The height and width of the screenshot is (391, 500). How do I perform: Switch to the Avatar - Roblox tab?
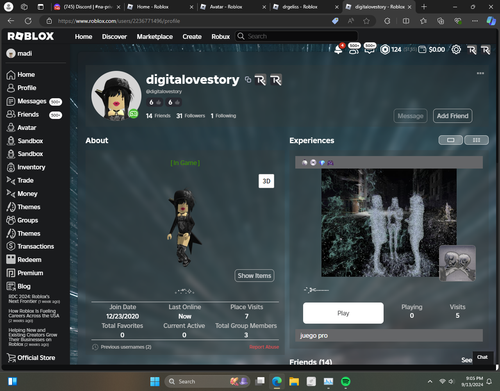coord(233,7)
